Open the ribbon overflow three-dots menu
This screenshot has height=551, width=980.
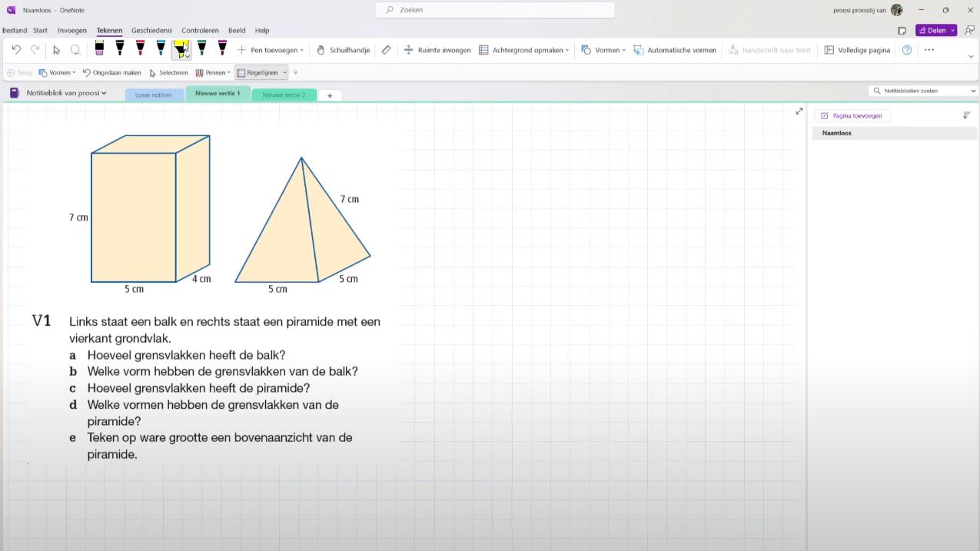click(x=929, y=50)
